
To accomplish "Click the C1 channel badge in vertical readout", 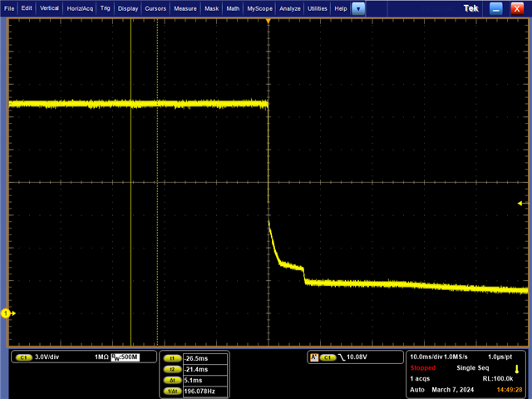I will [x=23, y=357].
